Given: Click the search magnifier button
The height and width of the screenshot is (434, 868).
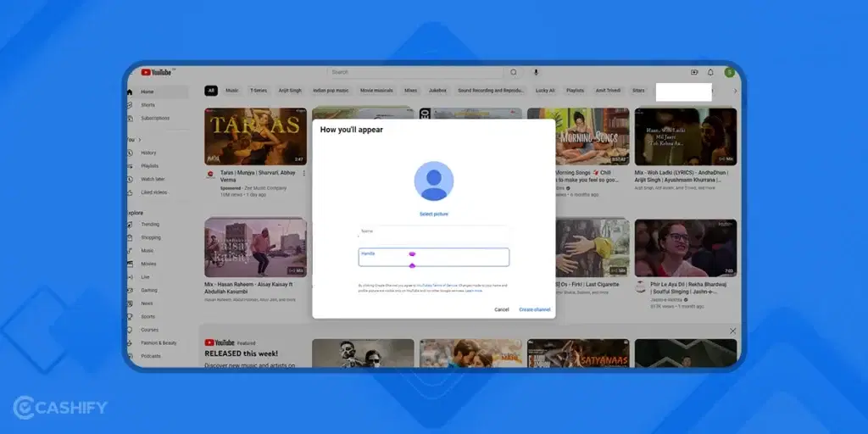Looking at the screenshot, I should coord(514,72).
